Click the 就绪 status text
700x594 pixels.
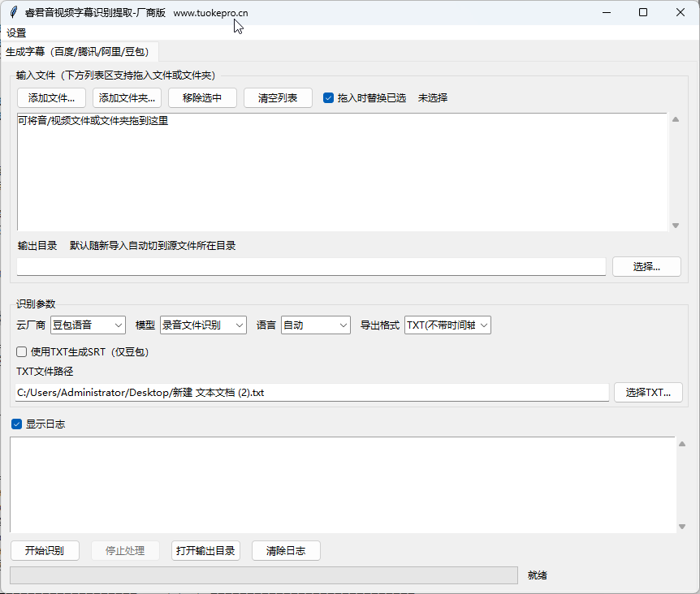537,575
